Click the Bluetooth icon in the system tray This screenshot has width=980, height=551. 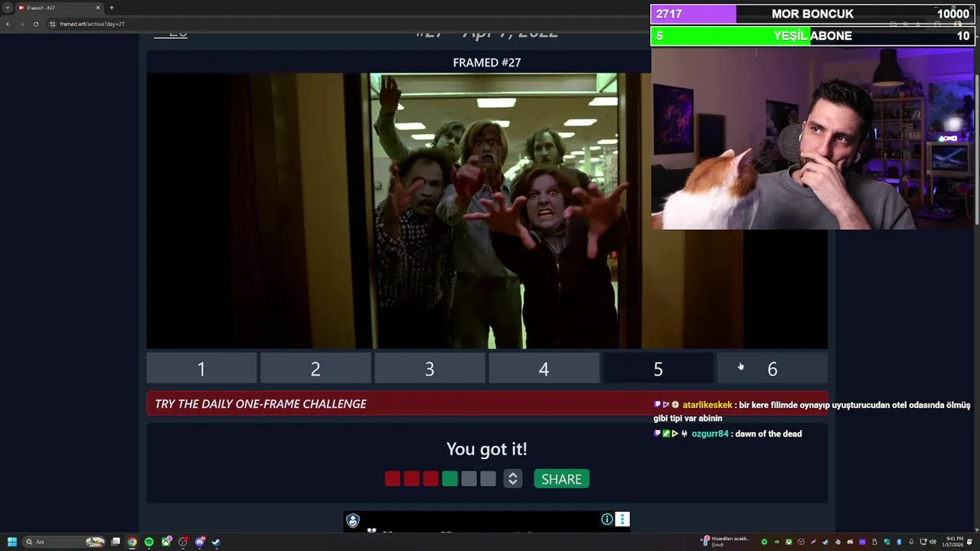(899, 542)
